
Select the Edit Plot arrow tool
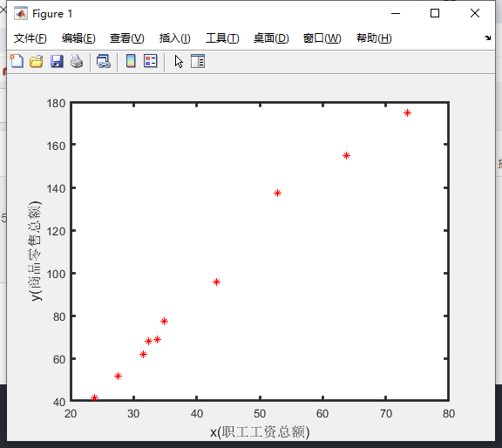tap(179, 61)
